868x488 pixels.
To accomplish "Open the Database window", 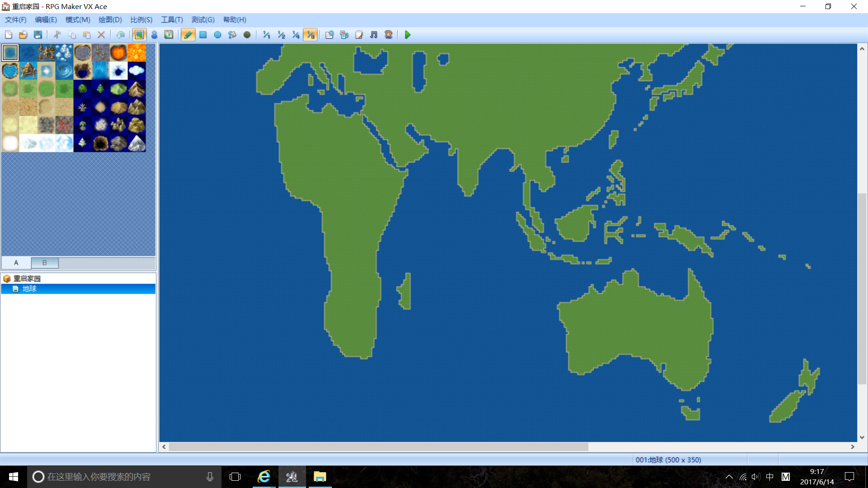I will coord(330,35).
